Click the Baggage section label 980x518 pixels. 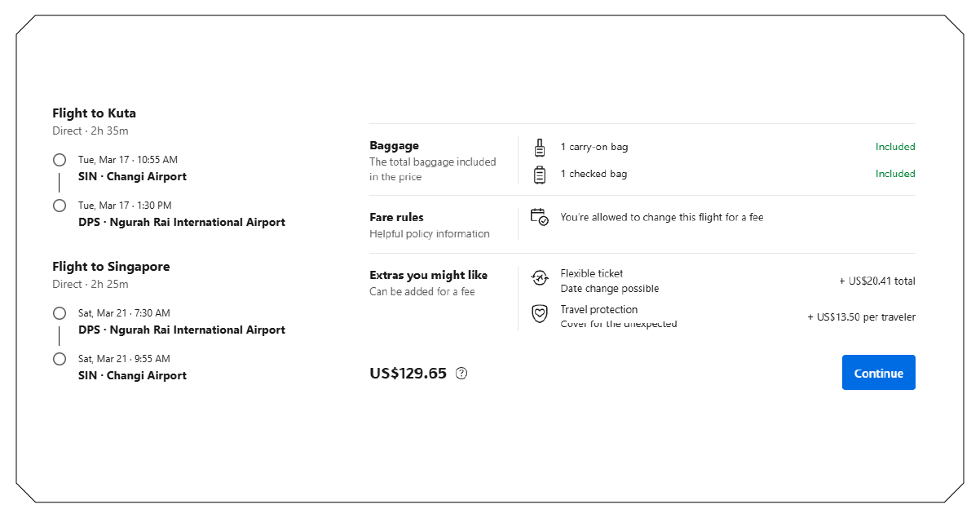pyautogui.click(x=394, y=145)
